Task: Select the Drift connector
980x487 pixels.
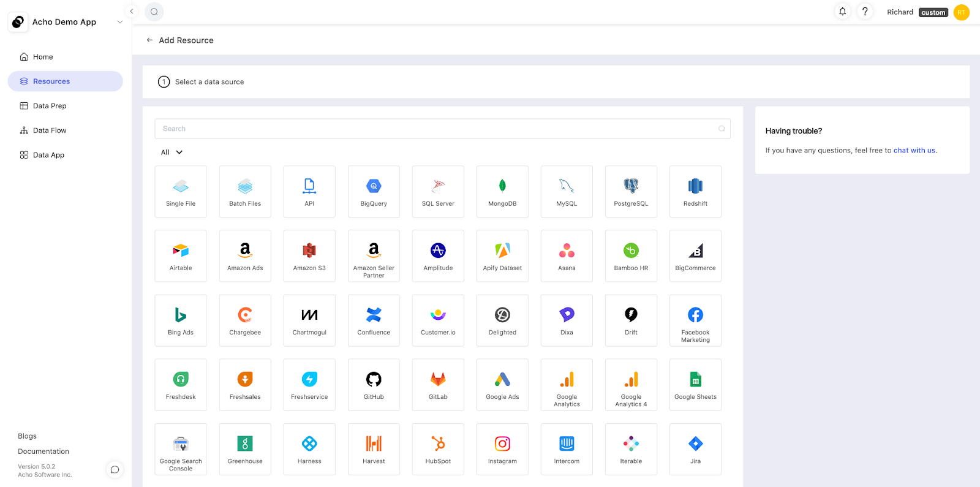Action: pyautogui.click(x=631, y=320)
